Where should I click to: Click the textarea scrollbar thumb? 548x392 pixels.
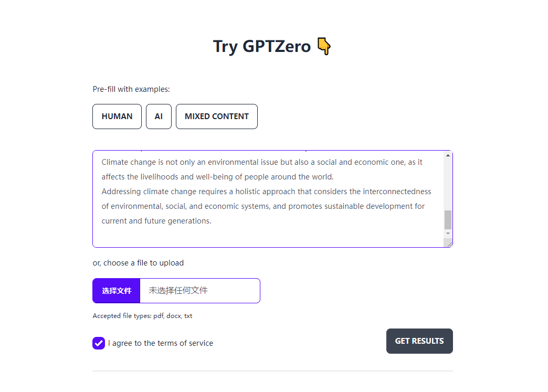[448, 219]
